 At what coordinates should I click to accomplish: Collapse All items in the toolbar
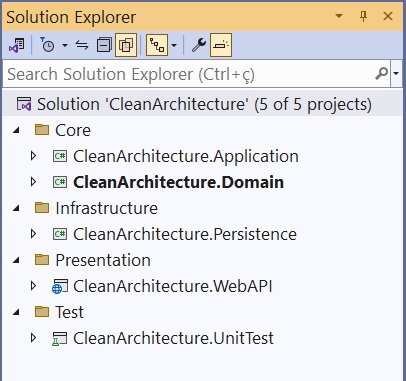pyautogui.click(x=104, y=45)
